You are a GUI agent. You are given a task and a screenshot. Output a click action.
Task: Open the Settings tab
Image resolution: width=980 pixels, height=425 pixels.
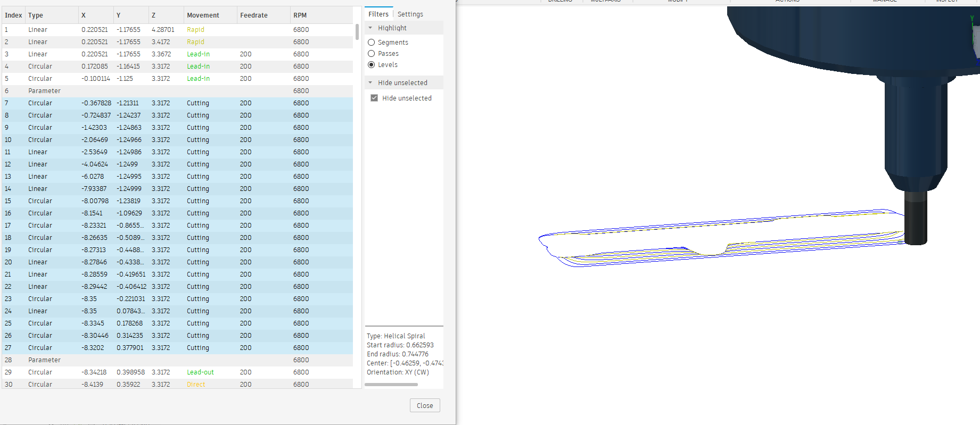[410, 14]
